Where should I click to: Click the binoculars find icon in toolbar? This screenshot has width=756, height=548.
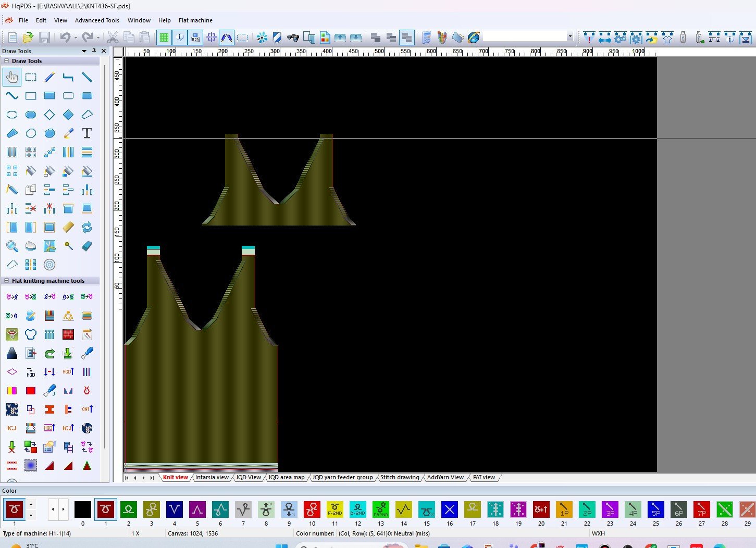pyautogui.click(x=293, y=38)
